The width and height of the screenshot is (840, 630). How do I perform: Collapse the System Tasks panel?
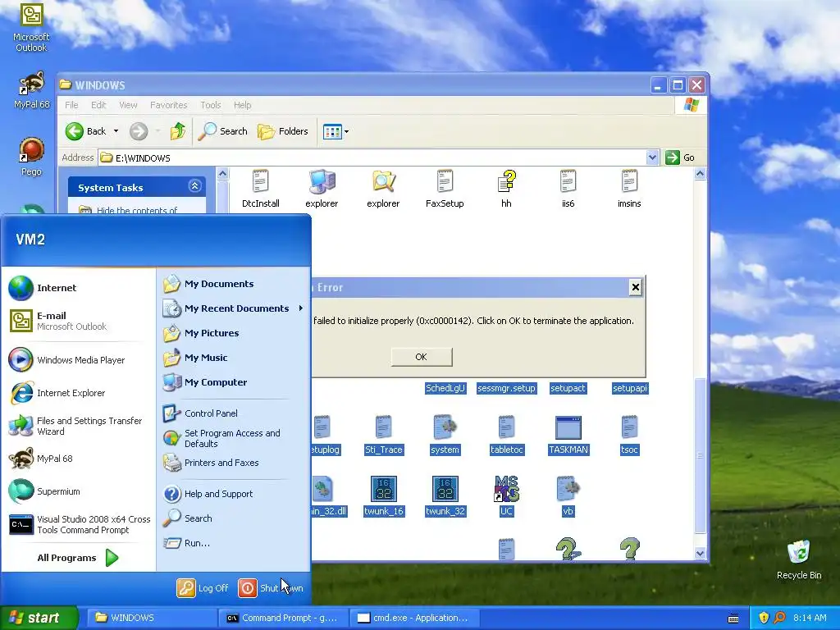(x=194, y=186)
